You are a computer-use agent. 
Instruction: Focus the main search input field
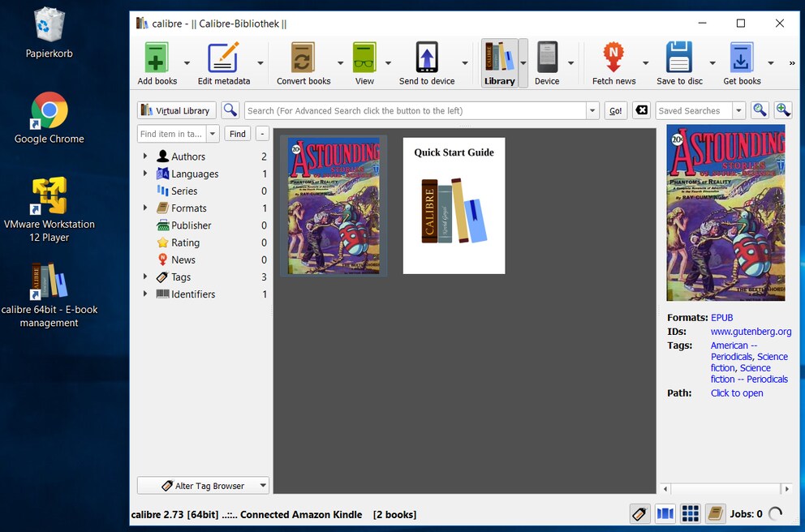[x=415, y=110]
